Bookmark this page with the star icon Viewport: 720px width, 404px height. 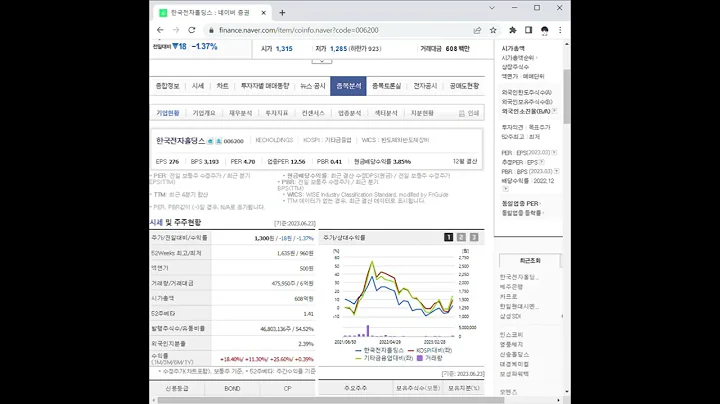(493, 30)
